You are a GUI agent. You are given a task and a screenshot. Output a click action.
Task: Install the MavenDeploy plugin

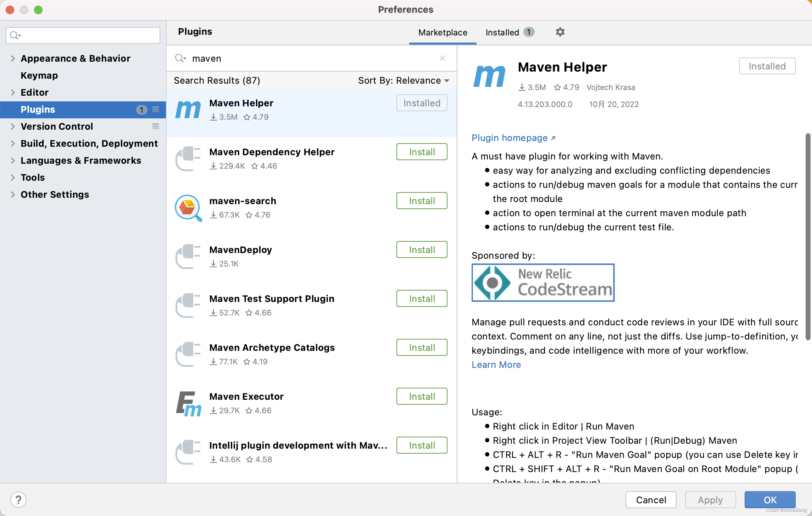[422, 249]
